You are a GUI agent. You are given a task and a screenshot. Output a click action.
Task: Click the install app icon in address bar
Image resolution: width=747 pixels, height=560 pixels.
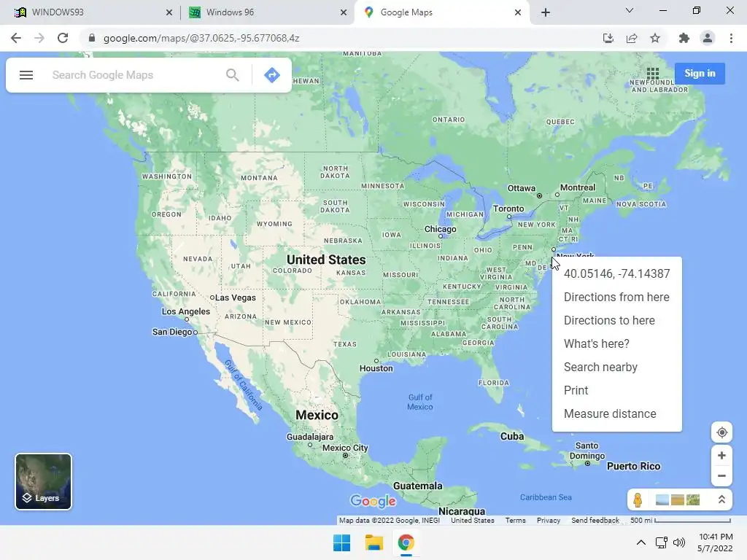point(608,38)
